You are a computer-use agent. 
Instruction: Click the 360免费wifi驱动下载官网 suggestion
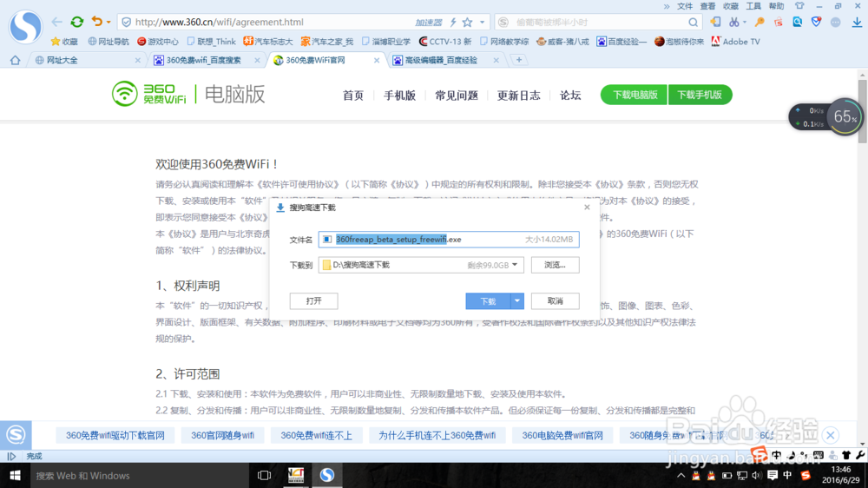(x=115, y=435)
